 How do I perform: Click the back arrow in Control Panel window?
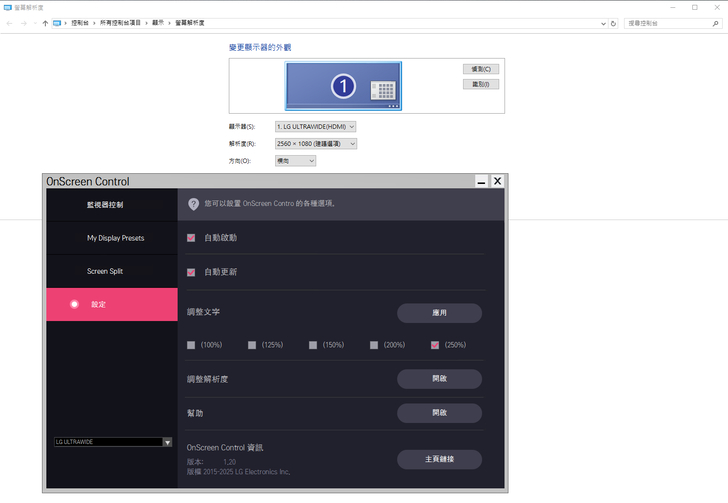pyautogui.click(x=10, y=23)
